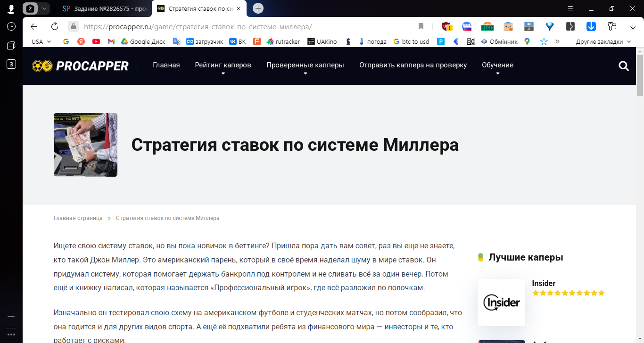The height and width of the screenshot is (343, 644).
Task: Open the Google Maps pin bookmark
Action: pos(527,41)
